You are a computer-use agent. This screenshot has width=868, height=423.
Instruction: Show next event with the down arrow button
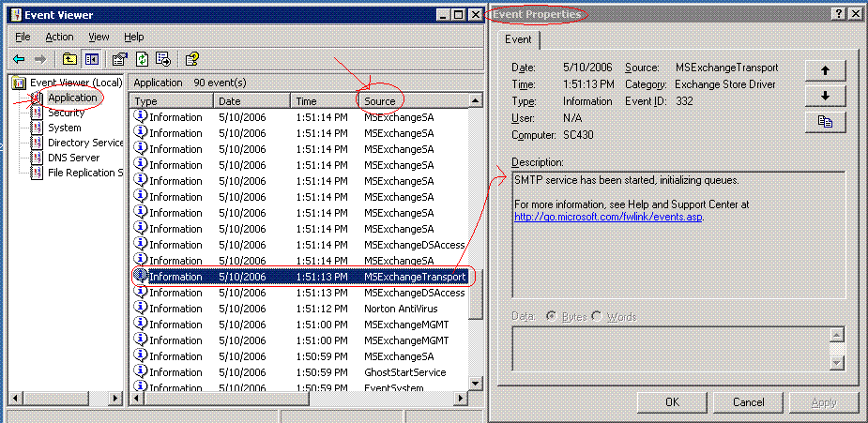(825, 96)
